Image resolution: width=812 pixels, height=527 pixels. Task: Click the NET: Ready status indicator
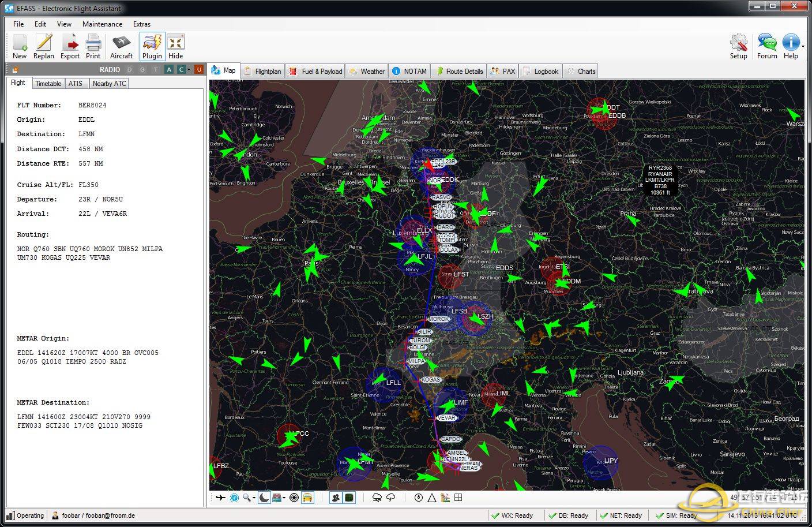point(621,515)
